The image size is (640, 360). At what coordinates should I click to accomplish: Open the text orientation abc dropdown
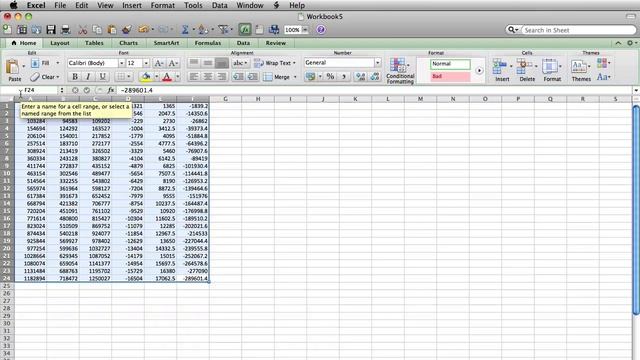tap(240, 63)
